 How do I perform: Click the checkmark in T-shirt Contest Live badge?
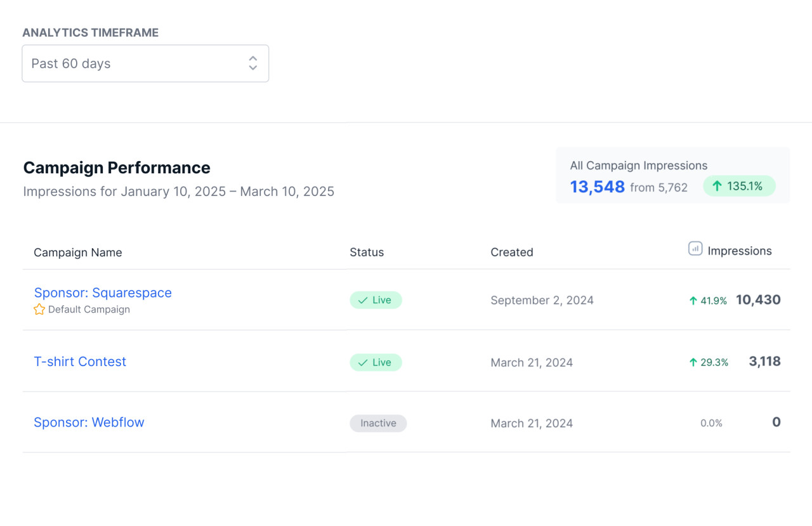(x=363, y=363)
